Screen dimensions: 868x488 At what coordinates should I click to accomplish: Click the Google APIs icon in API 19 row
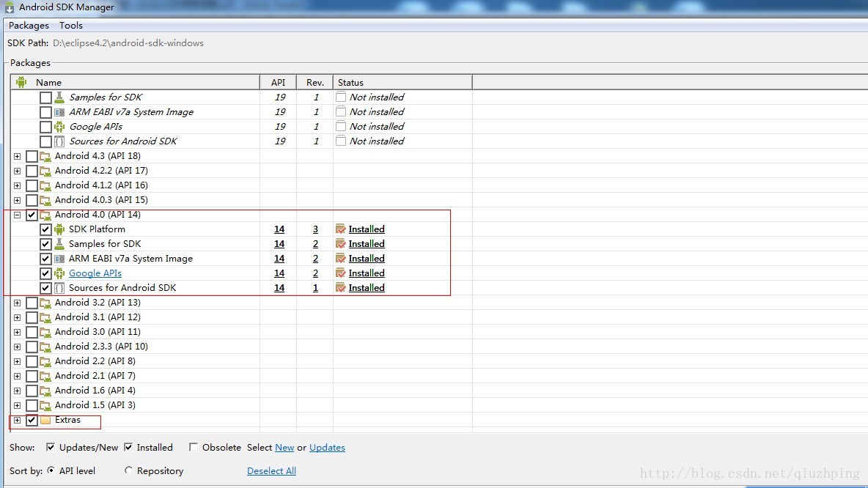(59, 127)
